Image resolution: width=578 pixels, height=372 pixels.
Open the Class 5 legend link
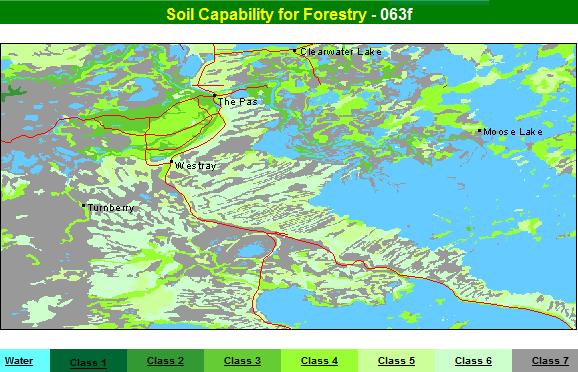click(396, 361)
